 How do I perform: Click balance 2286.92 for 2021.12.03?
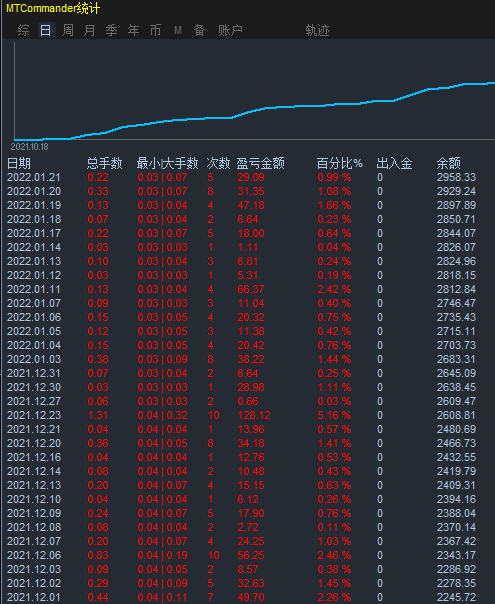coord(456,569)
